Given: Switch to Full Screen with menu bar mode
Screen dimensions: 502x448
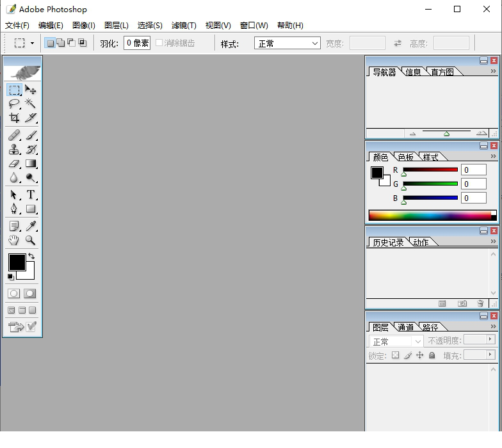Looking at the screenshot, I should [x=22, y=310].
